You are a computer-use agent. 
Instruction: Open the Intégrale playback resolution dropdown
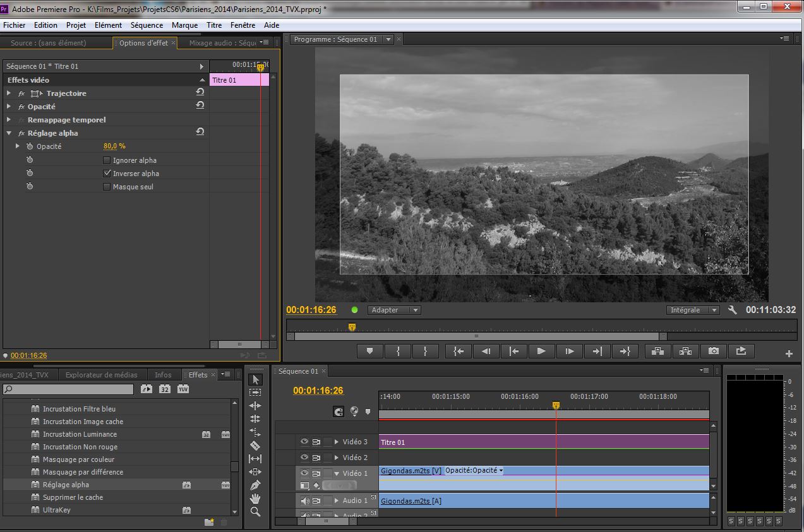693,310
